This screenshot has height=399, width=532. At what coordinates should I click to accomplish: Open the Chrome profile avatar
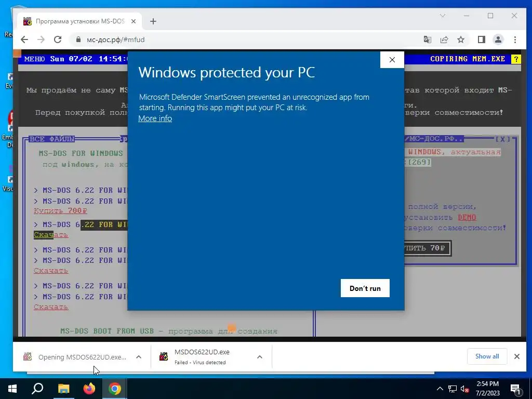(498, 39)
